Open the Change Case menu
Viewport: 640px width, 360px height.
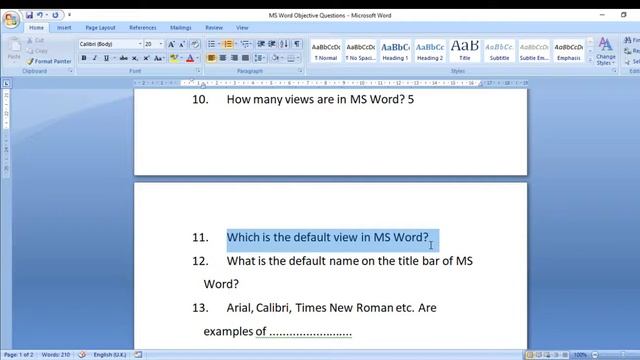tap(159, 58)
